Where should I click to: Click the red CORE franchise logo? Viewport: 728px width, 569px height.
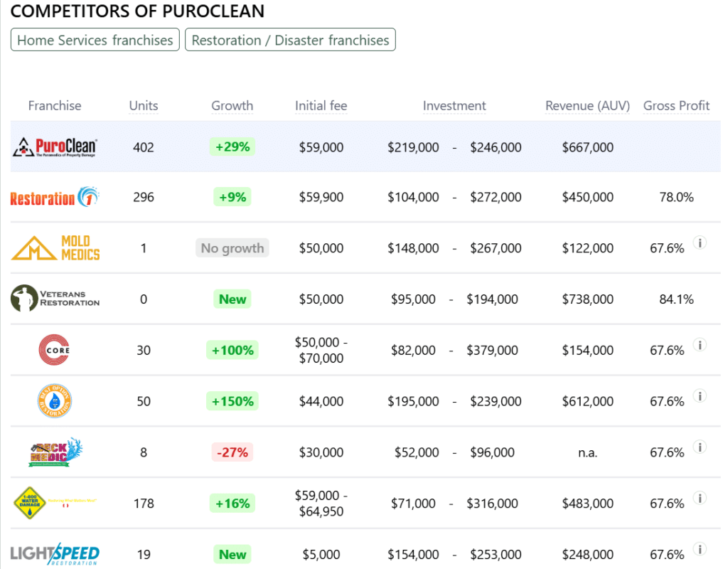(x=54, y=350)
